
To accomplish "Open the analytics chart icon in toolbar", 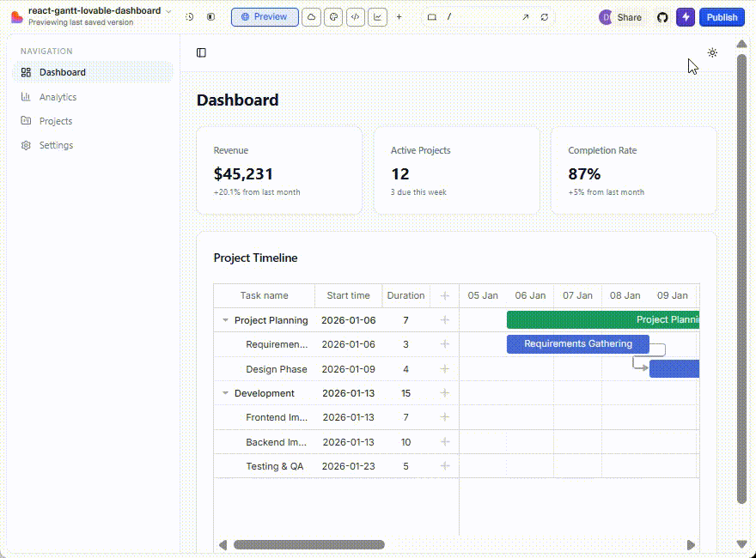I will point(377,17).
